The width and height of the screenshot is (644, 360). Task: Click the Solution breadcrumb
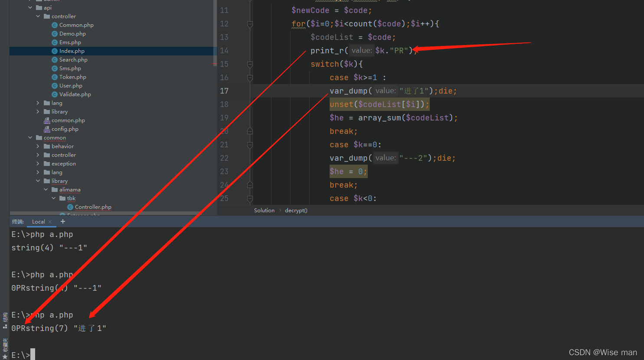tap(264, 211)
